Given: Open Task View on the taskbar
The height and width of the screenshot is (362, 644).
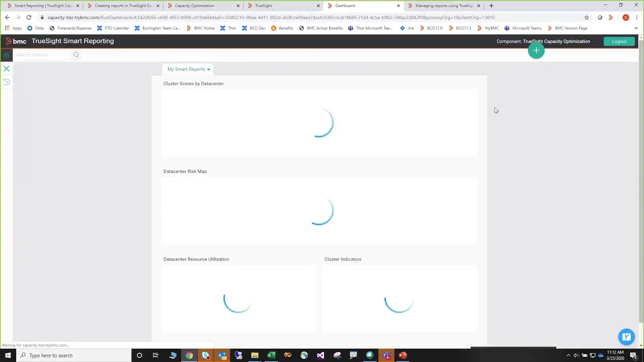Looking at the screenshot, I should (155, 355).
